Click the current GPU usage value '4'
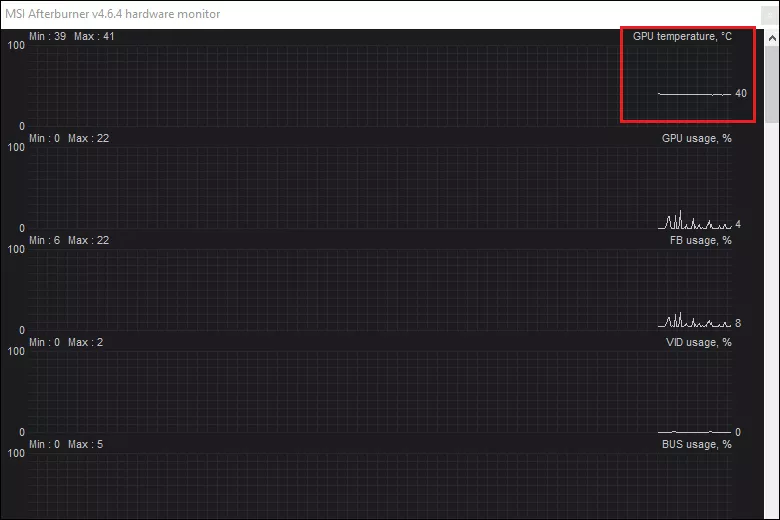This screenshot has width=780, height=520. point(738,224)
